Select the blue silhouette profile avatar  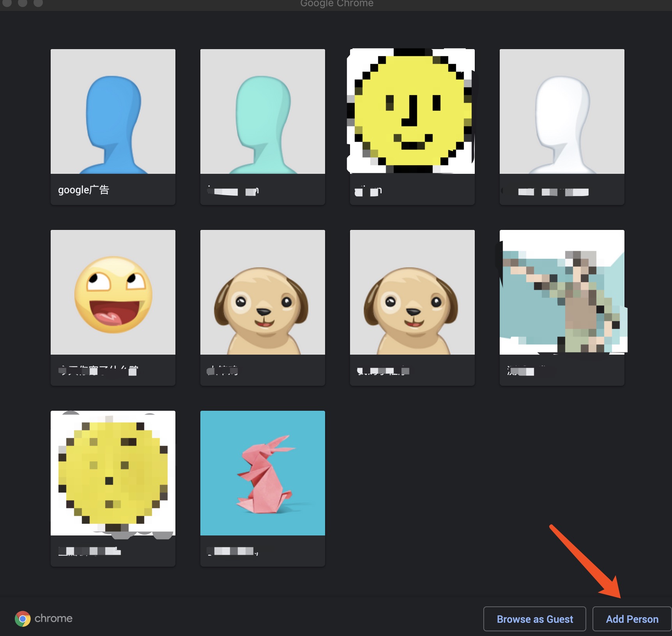coord(113,111)
